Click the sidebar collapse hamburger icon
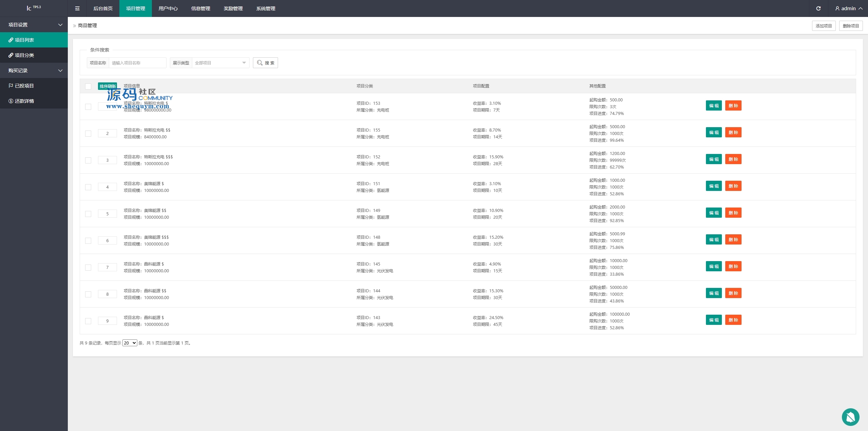This screenshot has width=868, height=431. coord(77,8)
